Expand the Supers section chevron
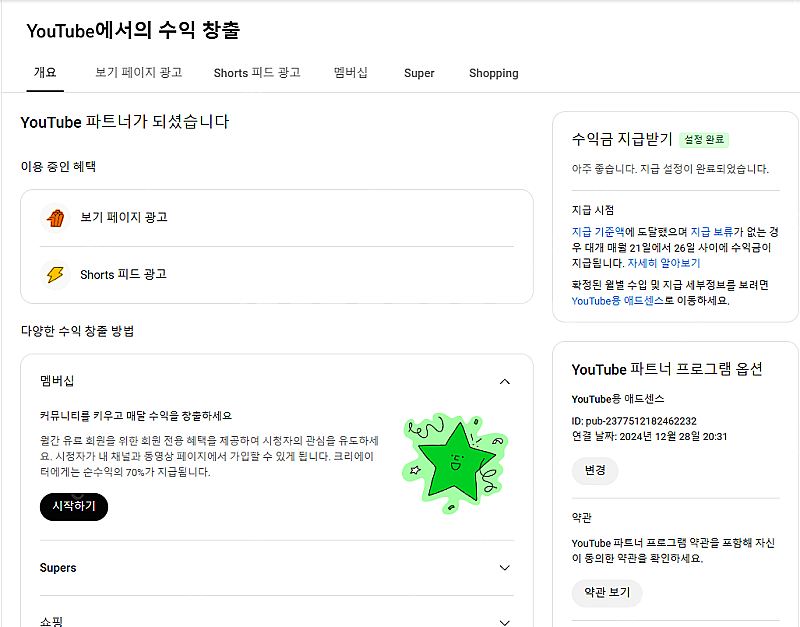This screenshot has height=627, width=800. pos(505,568)
